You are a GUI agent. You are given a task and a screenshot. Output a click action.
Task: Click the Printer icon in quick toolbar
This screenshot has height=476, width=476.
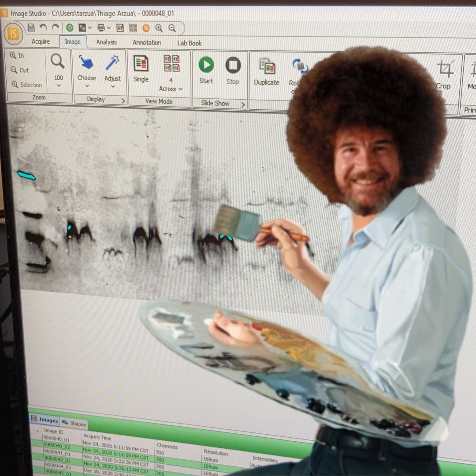pyautogui.click(x=101, y=28)
